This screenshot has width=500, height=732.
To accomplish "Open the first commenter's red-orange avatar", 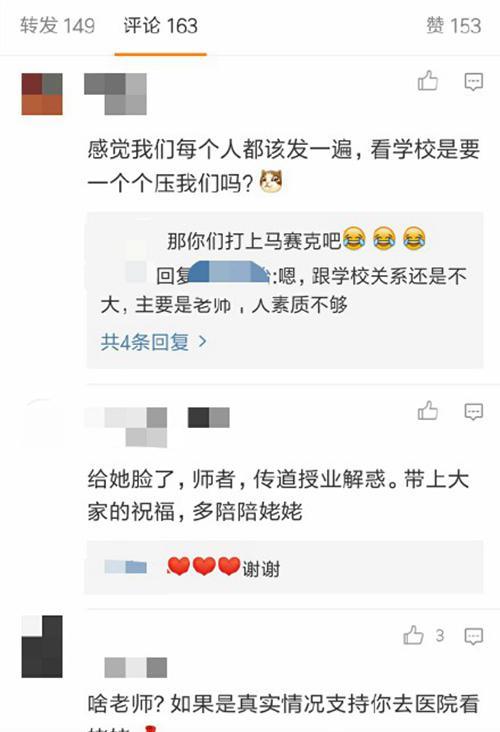I will pos(42,94).
